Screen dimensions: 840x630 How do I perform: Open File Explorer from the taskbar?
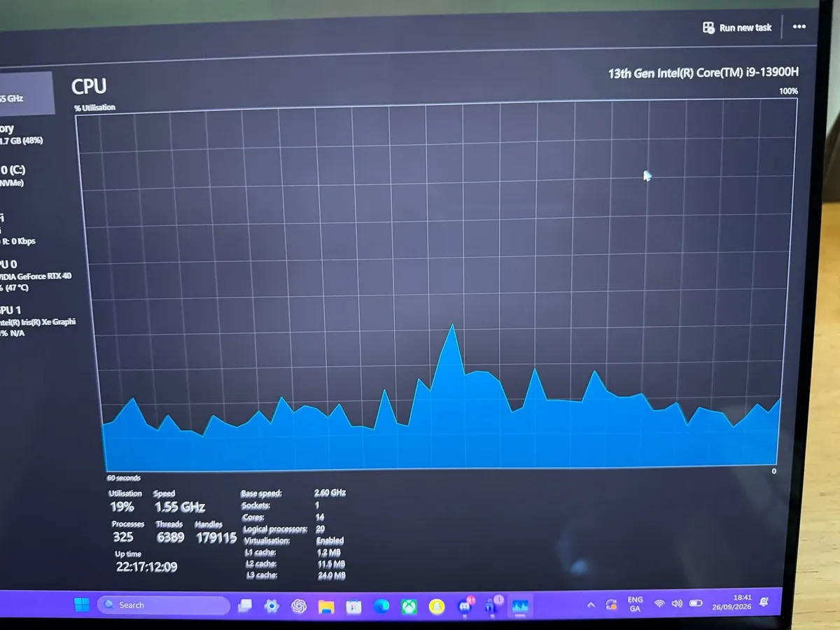(326, 606)
